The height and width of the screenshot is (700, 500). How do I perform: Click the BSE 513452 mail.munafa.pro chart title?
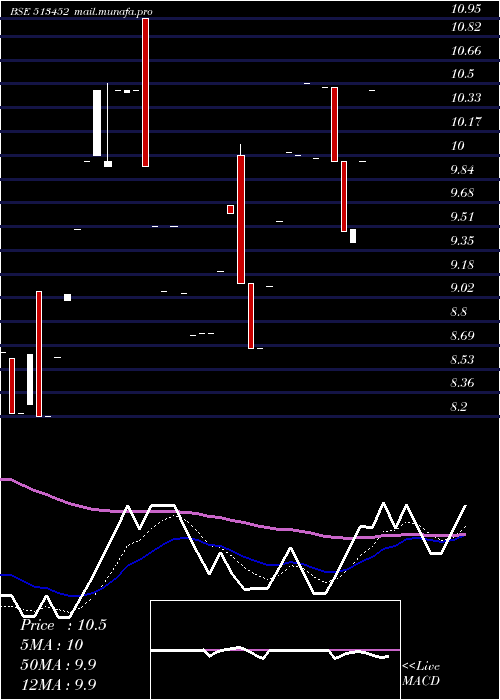click(82, 12)
